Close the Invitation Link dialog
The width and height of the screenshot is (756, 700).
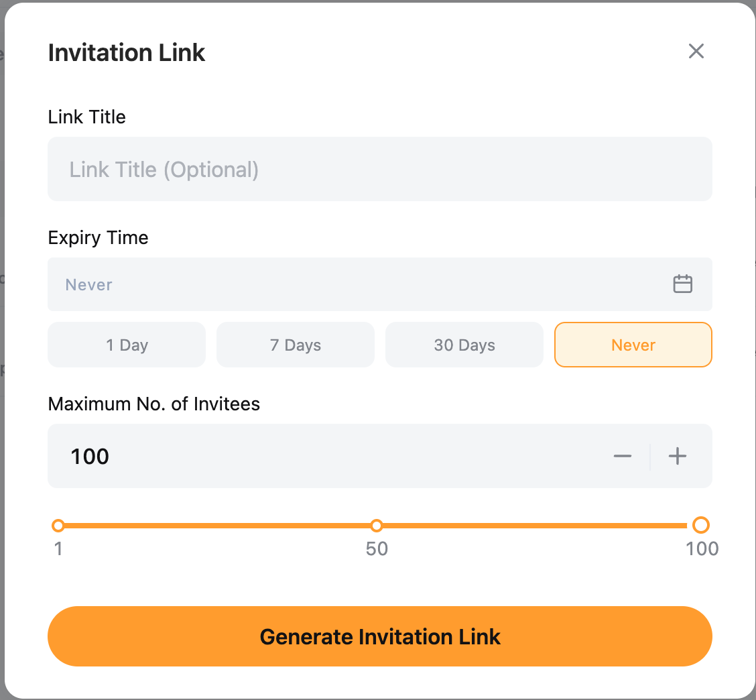pyautogui.click(x=696, y=51)
